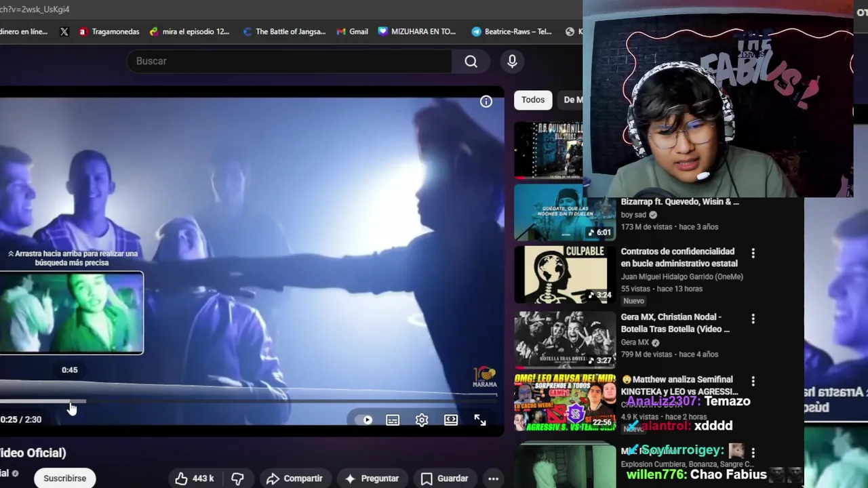Open X bookmark in bookmarks bar
Screen dimensions: 868x488
[x=64, y=31]
